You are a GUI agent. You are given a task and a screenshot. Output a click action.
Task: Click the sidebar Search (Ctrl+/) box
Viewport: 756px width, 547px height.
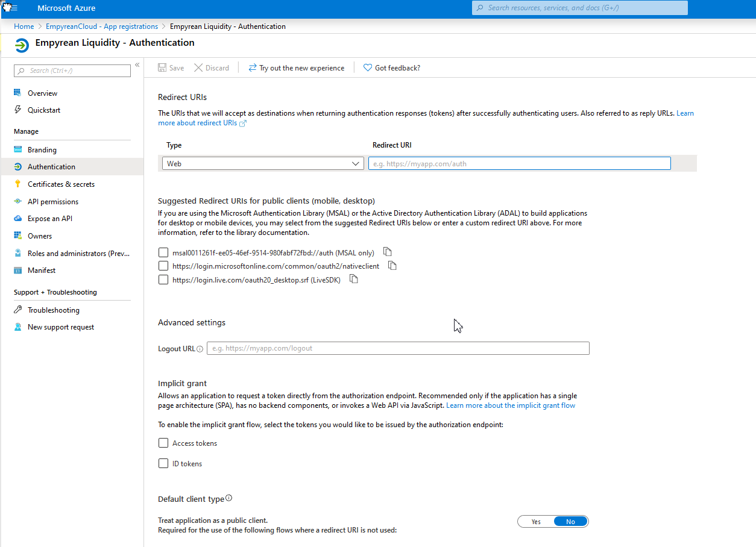pyautogui.click(x=72, y=70)
